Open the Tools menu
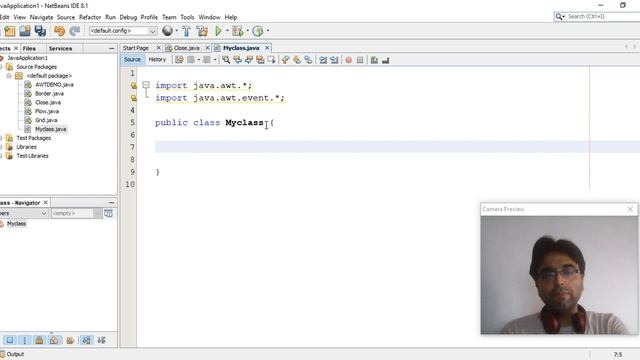The height and width of the screenshot is (360, 640). [187, 17]
